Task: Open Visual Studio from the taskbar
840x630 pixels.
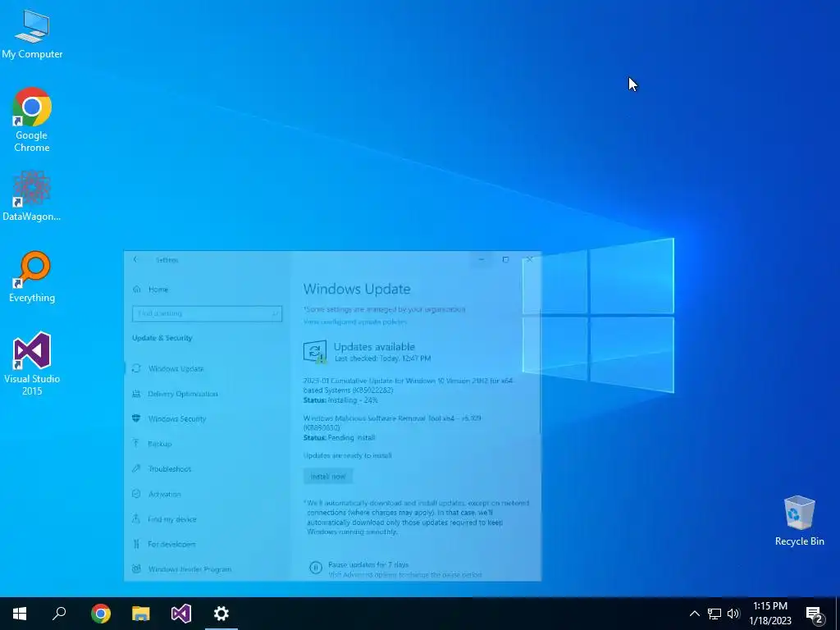Action: tap(181, 614)
